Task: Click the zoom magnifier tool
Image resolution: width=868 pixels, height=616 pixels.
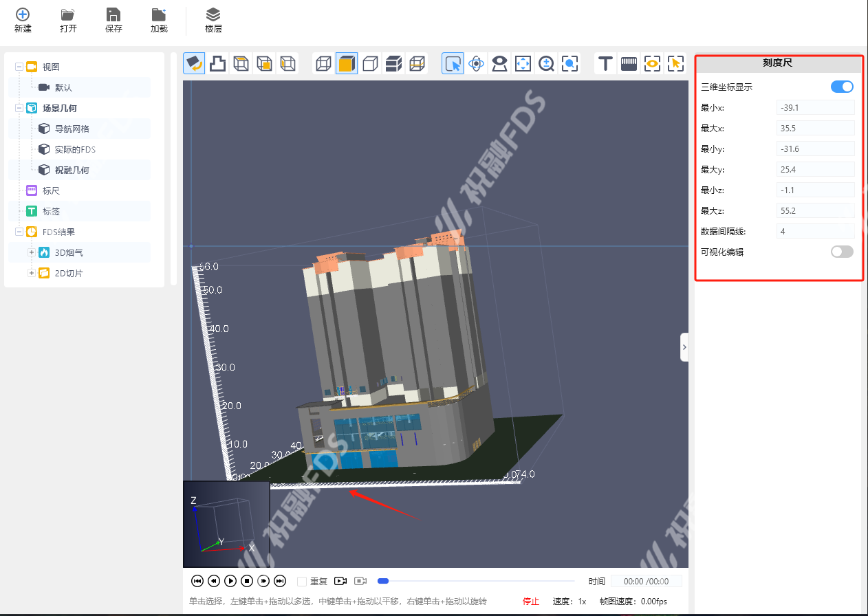Action: click(x=546, y=64)
